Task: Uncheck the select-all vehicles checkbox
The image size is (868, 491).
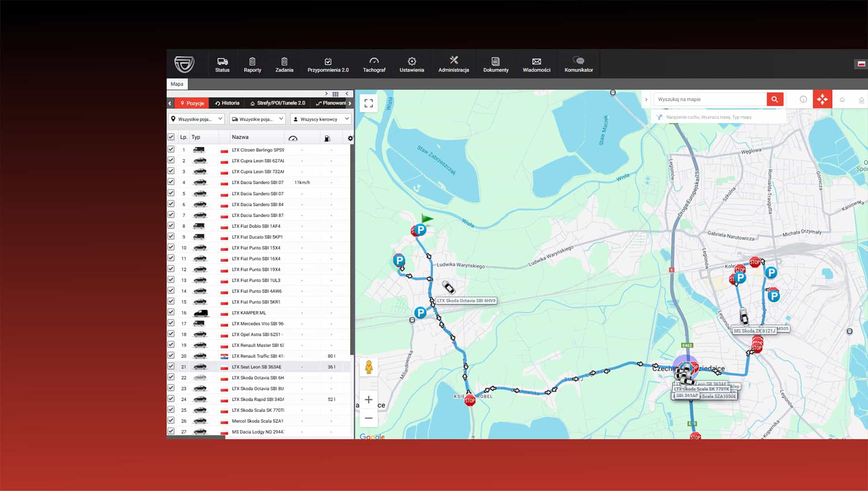Action: (171, 137)
